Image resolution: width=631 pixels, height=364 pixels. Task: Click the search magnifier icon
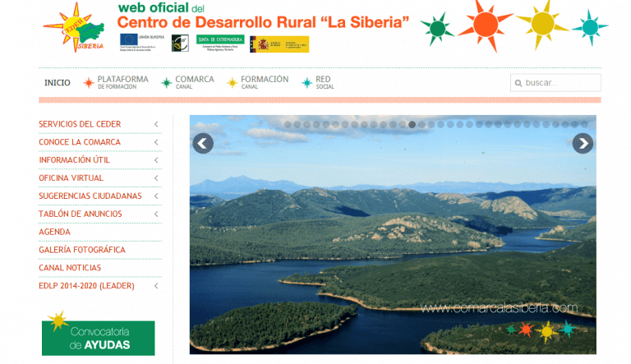point(518,83)
